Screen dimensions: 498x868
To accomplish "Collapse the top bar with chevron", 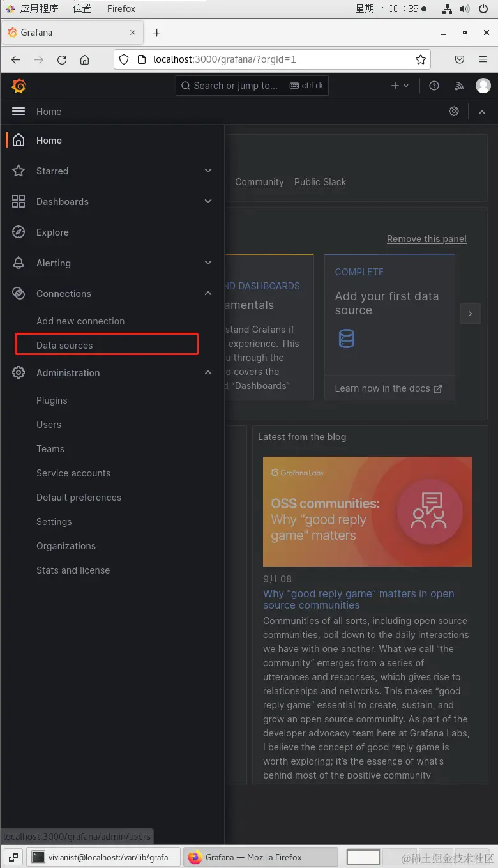I will coord(482,112).
